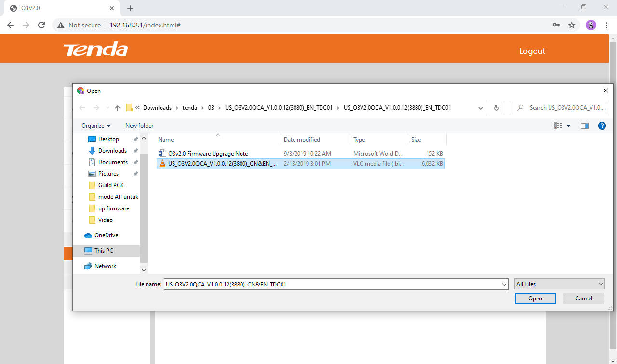Click 9/3/2019 10:22 AM date cell

click(308, 154)
